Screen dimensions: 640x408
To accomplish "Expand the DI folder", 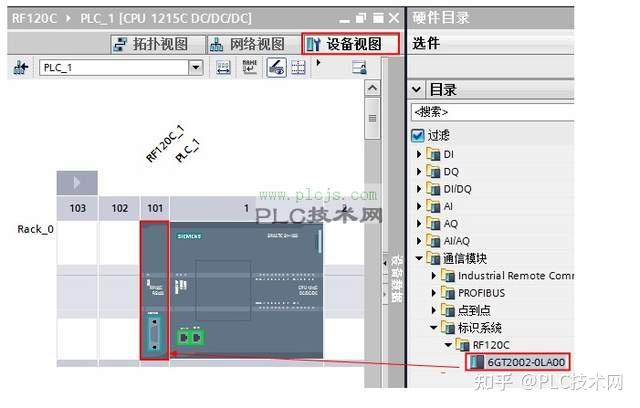I will coord(419,154).
